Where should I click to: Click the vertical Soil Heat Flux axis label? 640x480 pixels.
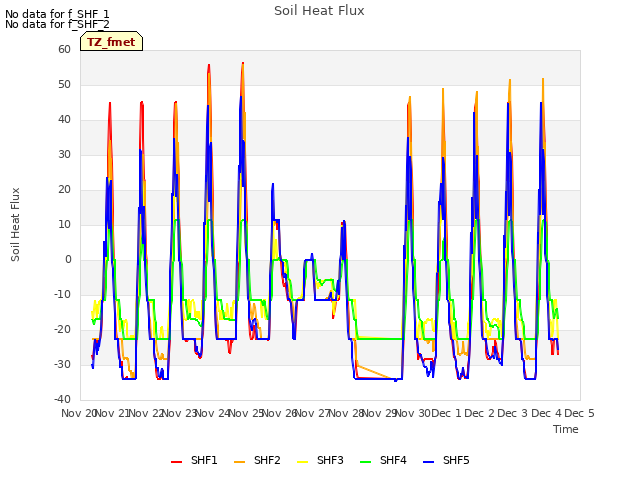[x=15, y=224]
